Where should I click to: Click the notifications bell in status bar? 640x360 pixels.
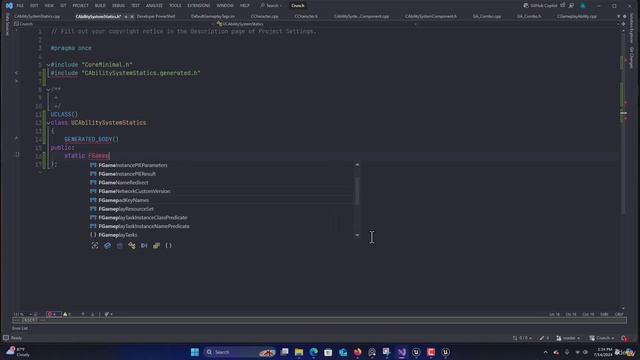pyautogui.click(x=624, y=338)
